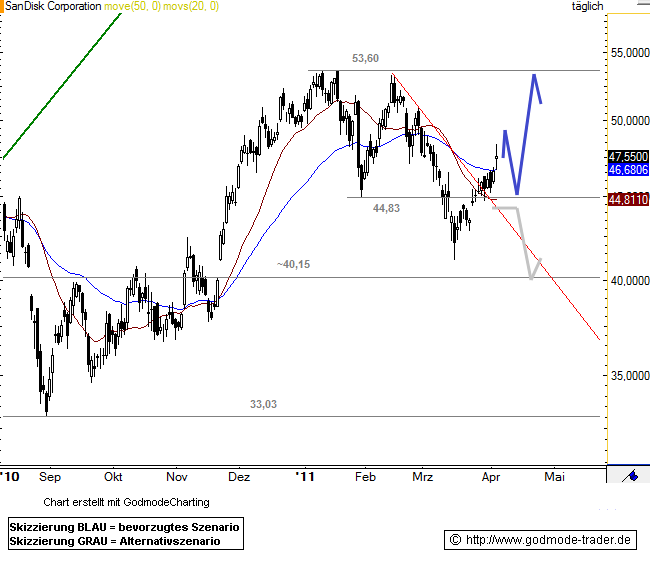Click the Chart erstellt mit GodmodeCharting text
The image size is (650, 567).
coord(126,502)
